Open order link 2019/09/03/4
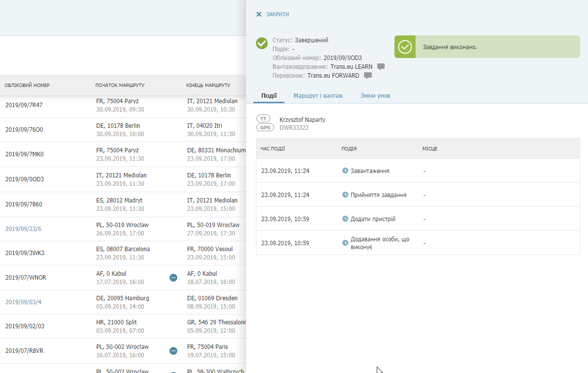Image resolution: width=588 pixels, height=373 pixels. (x=23, y=302)
